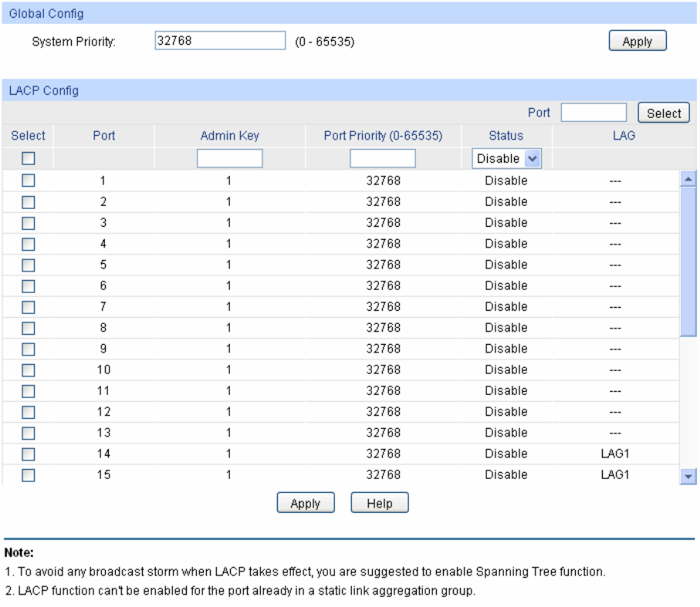
Task: Click the scroll up arrow of port list
Action: (688, 179)
